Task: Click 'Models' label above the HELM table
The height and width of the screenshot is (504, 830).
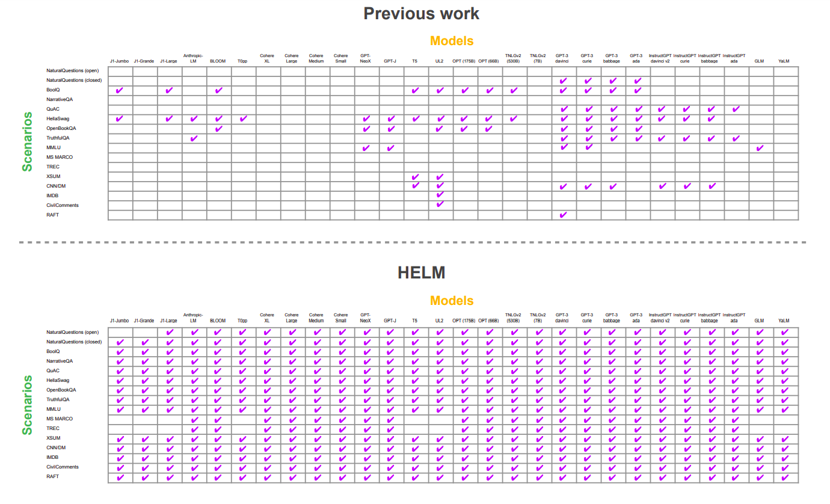Action: (x=452, y=301)
